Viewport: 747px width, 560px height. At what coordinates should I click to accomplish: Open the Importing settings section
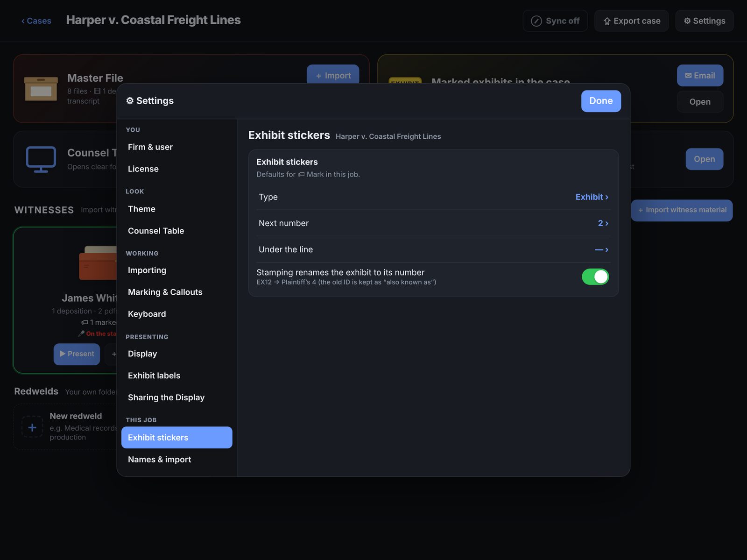(176, 270)
